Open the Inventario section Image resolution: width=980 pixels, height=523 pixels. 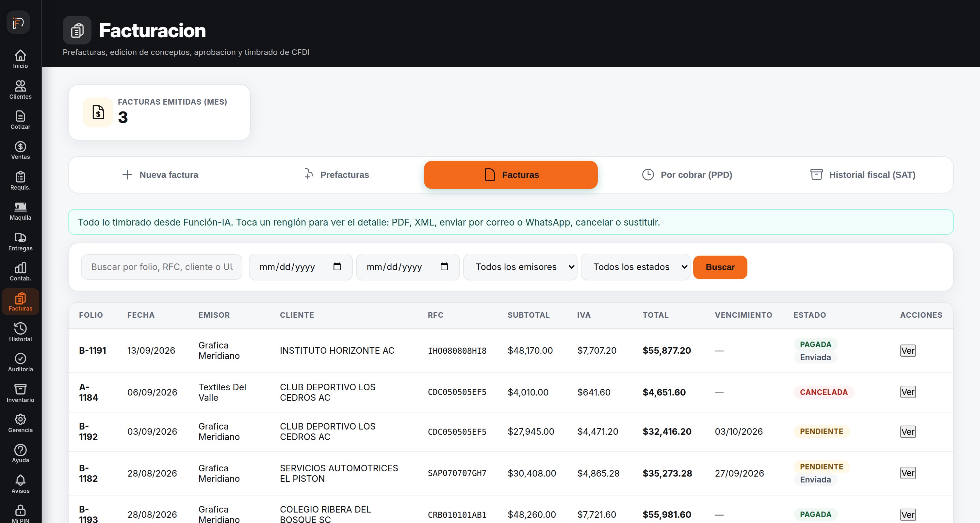click(20, 393)
